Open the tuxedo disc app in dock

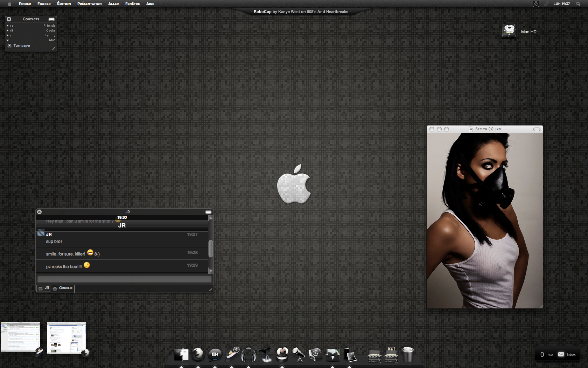(x=332, y=355)
